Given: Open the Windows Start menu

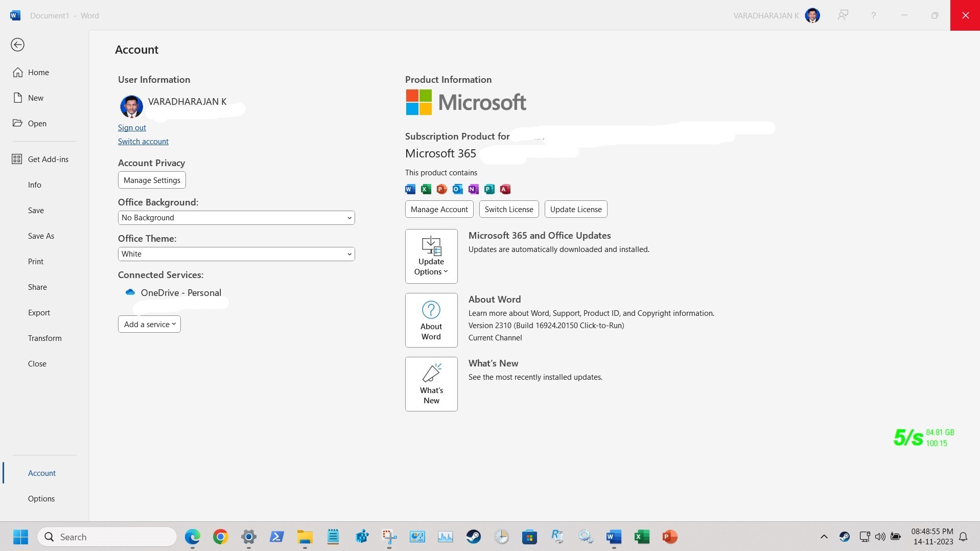Looking at the screenshot, I should 21,537.
